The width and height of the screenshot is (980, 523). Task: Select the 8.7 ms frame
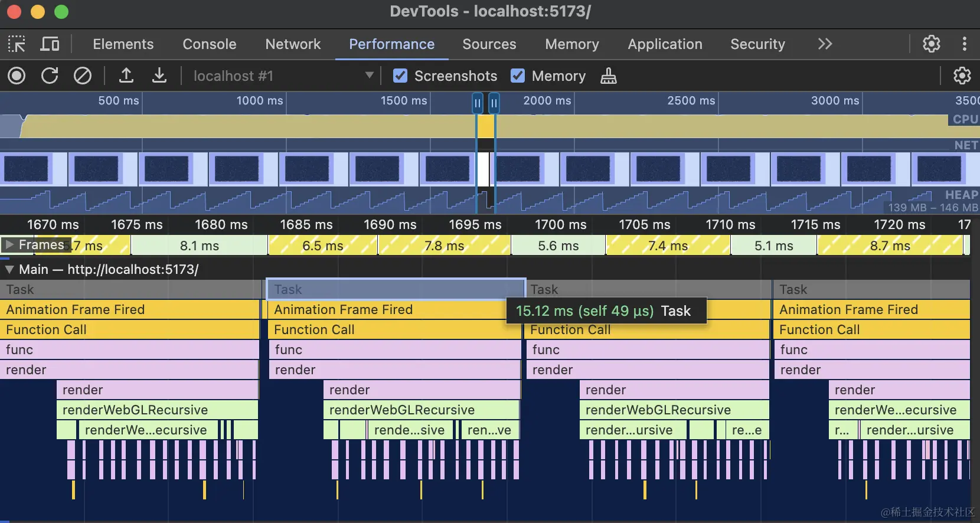tap(890, 246)
